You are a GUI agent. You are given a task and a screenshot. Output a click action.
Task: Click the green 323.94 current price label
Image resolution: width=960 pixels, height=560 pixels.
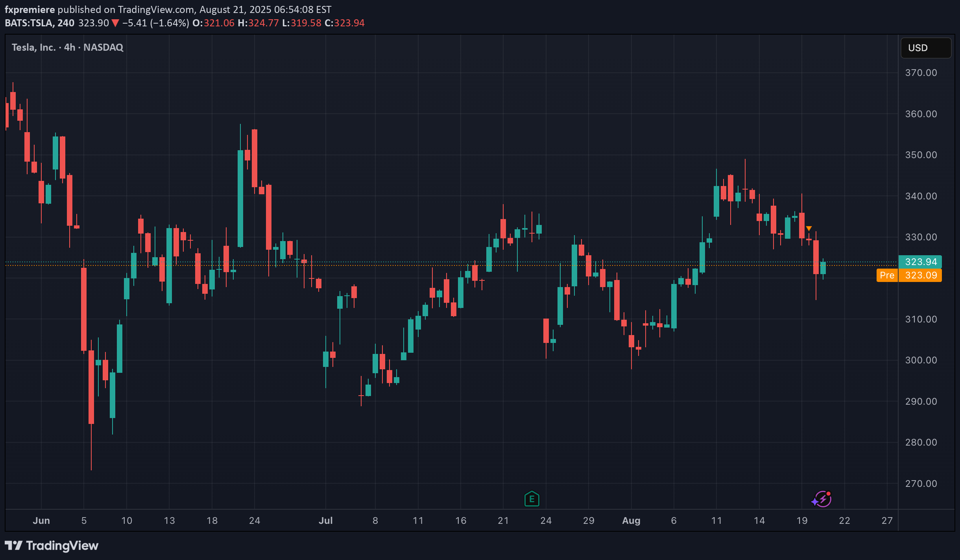[920, 262]
